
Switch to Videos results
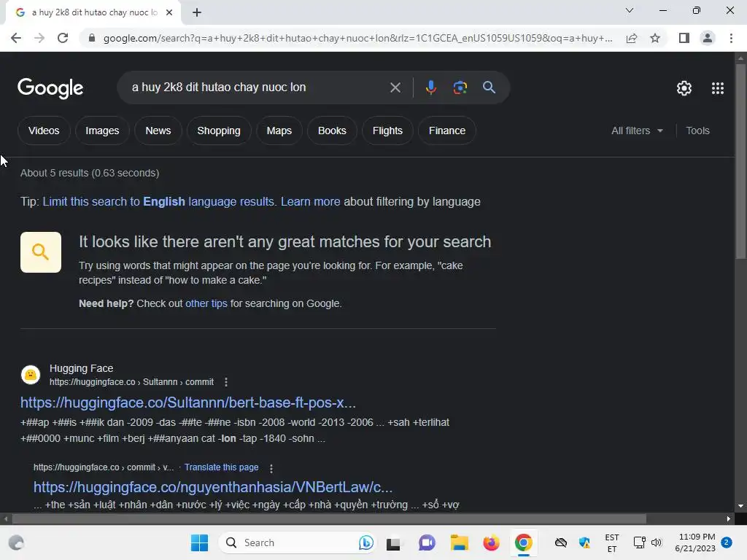tap(44, 131)
